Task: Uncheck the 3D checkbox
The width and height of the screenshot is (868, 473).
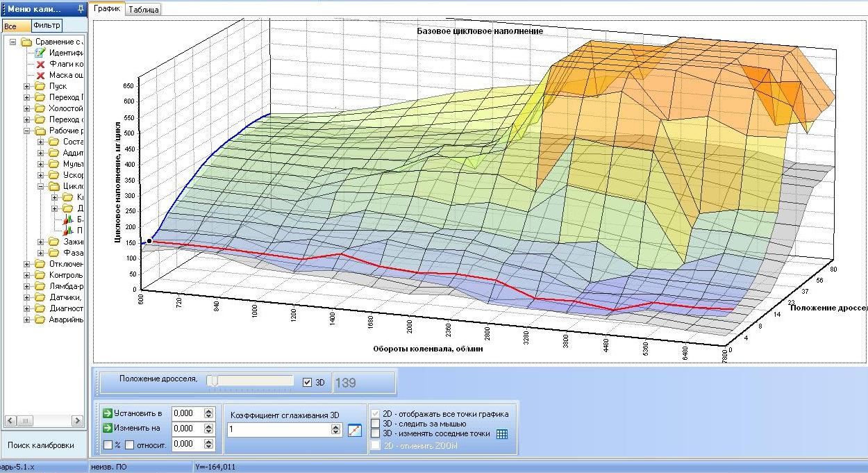Action: pos(308,382)
